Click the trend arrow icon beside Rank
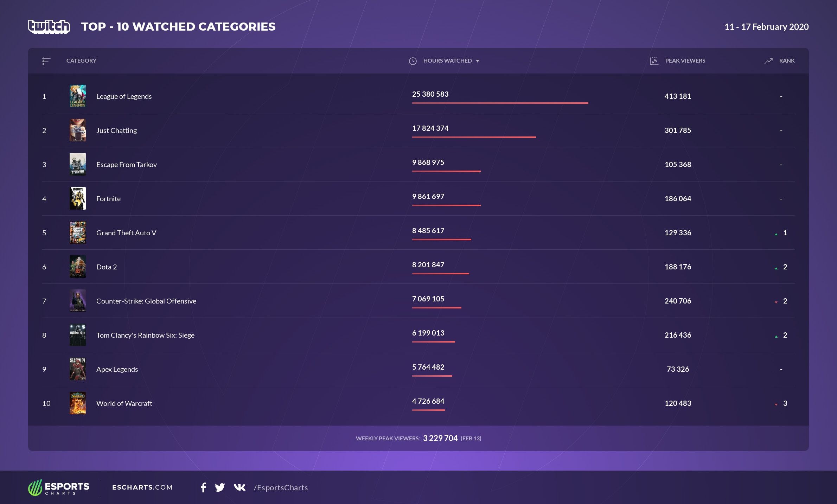This screenshot has height=504, width=837. click(768, 60)
